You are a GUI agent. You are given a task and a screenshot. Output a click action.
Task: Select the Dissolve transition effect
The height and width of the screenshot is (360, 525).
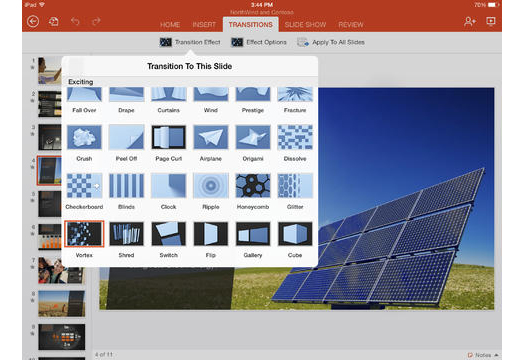point(295,143)
